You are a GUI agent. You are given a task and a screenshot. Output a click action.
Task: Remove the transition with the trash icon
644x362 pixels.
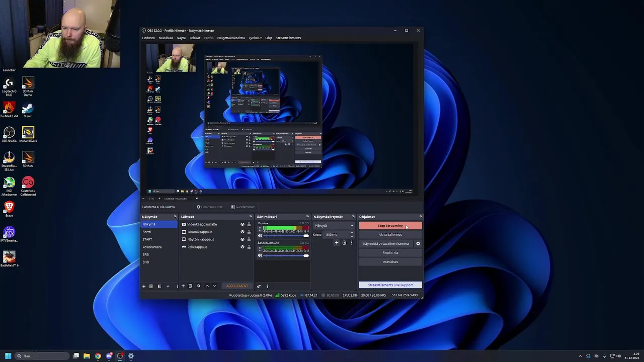tap(344, 243)
